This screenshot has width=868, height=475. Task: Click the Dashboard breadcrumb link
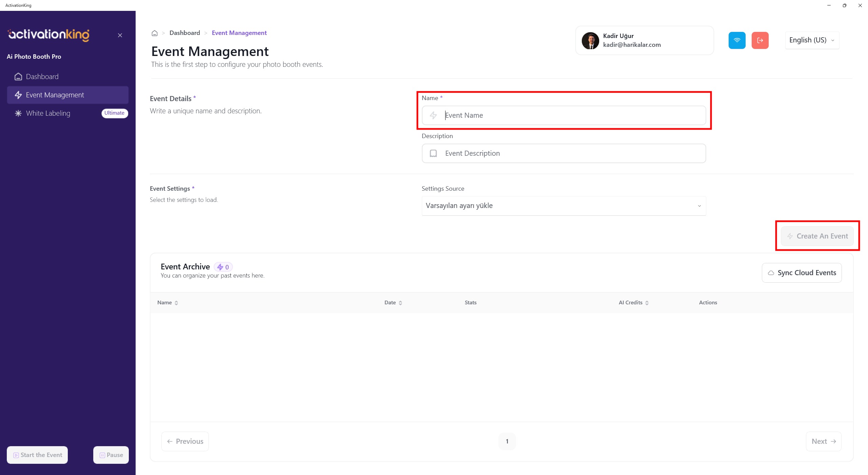(x=184, y=33)
